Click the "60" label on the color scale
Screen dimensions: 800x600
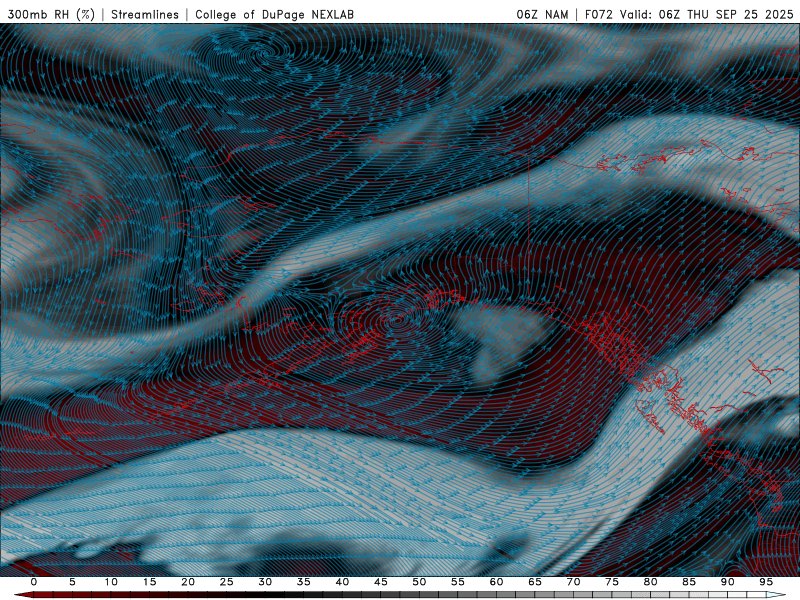click(496, 582)
